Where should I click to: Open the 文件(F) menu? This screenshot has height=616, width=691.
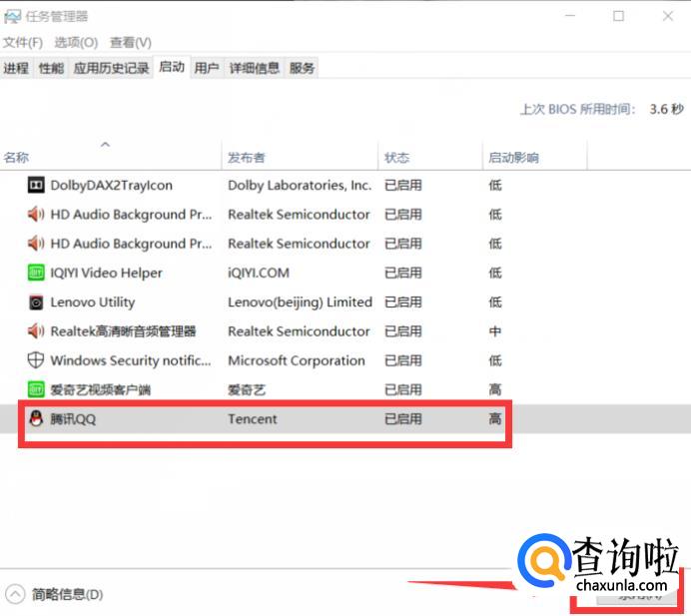23,43
